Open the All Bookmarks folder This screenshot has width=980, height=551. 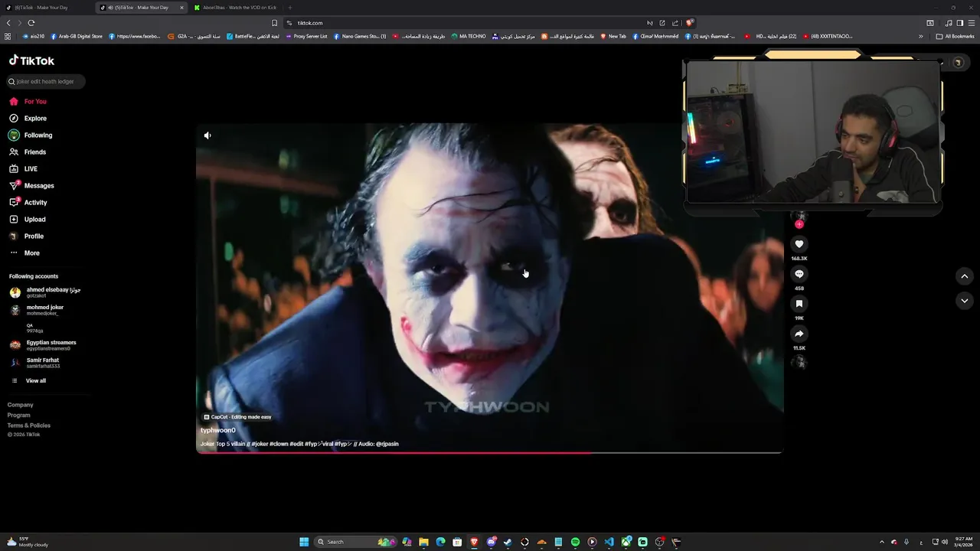point(955,36)
